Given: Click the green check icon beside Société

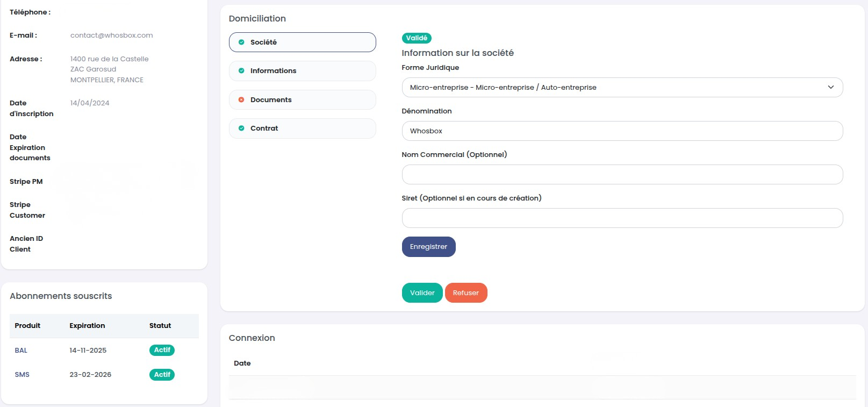Looking at the screenshot, I should click(241, 42).
